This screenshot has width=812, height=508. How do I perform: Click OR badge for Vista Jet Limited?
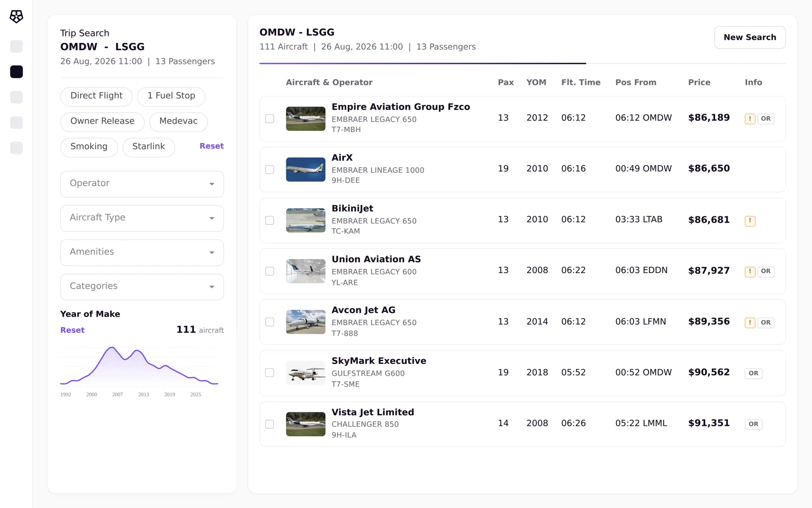753,424
